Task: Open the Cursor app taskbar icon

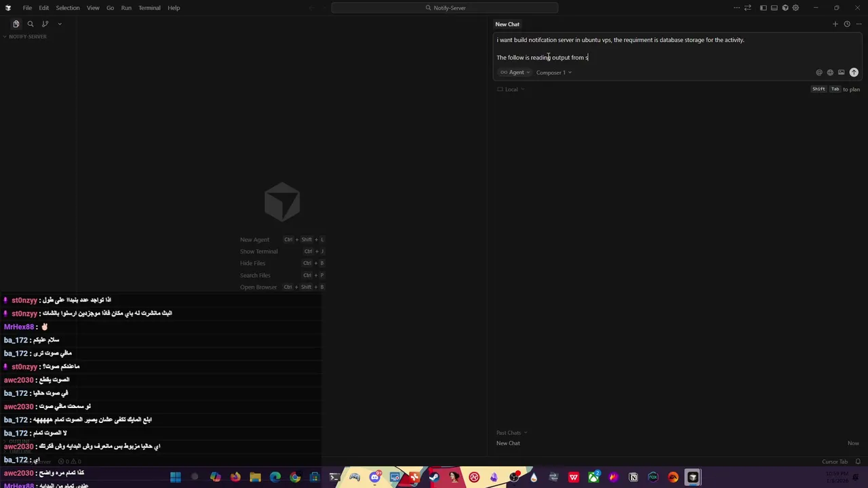Action: tap(693, 477)
